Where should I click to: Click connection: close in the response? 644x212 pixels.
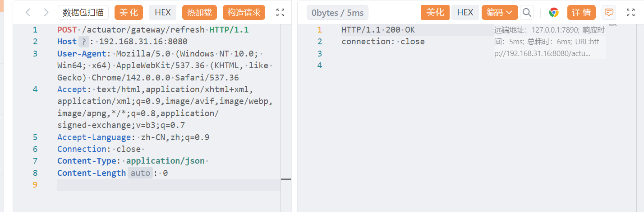[x=383, y=42]
